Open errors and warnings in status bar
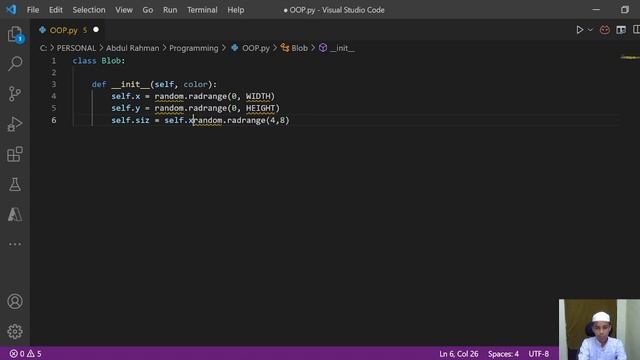 pos(25,353)
